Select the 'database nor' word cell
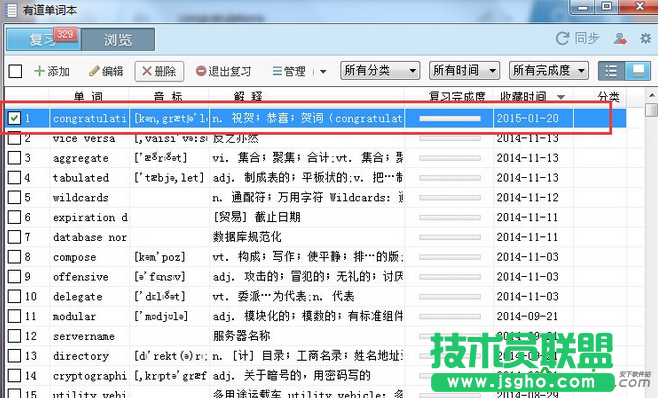This screenshot has height=398, width=658. pos(90,237)
